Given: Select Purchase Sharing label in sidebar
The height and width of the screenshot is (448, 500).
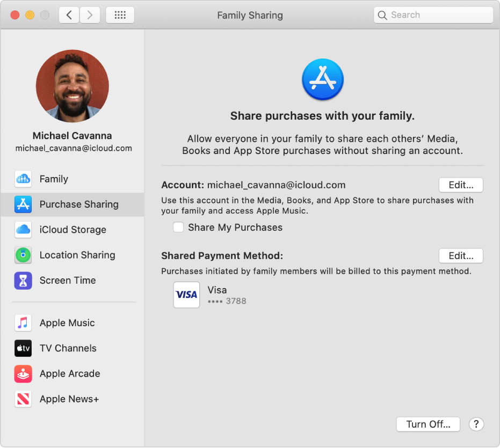Looking at the screenshot, I should 79,204.
